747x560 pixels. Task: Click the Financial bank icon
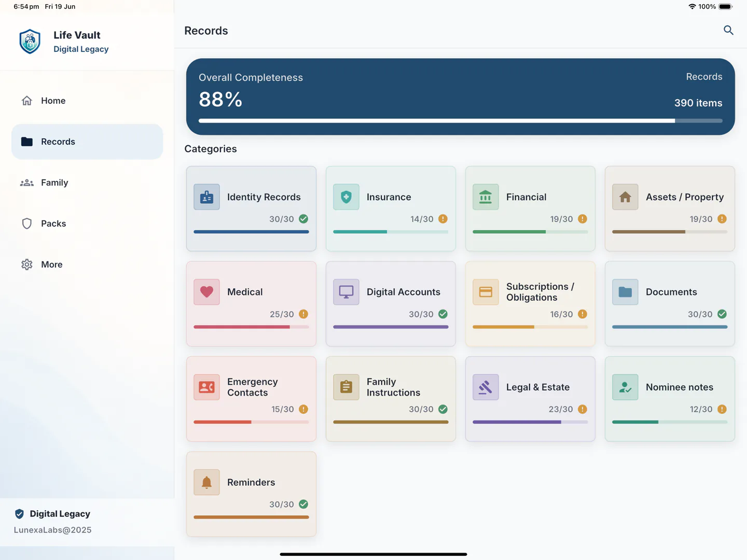[486, 197]
